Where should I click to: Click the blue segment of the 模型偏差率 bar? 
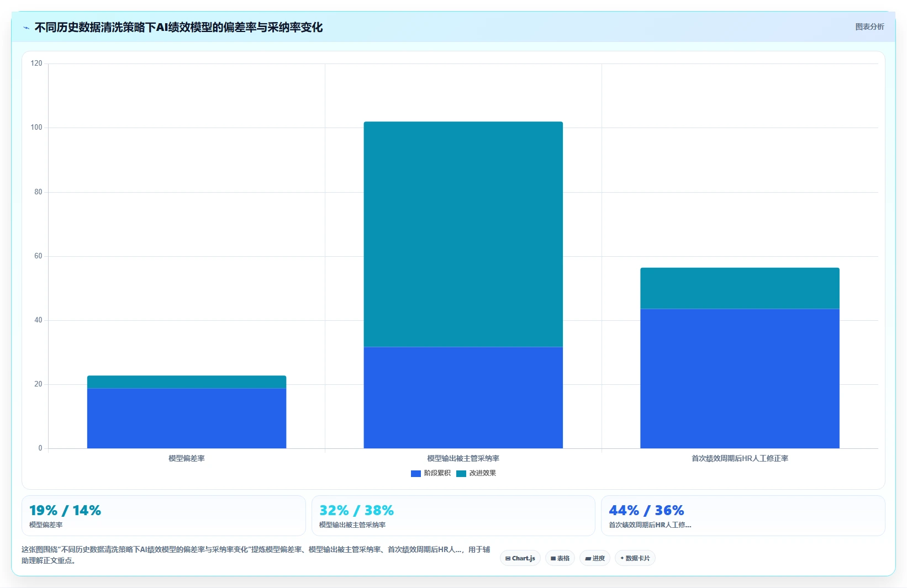[187, 419]
